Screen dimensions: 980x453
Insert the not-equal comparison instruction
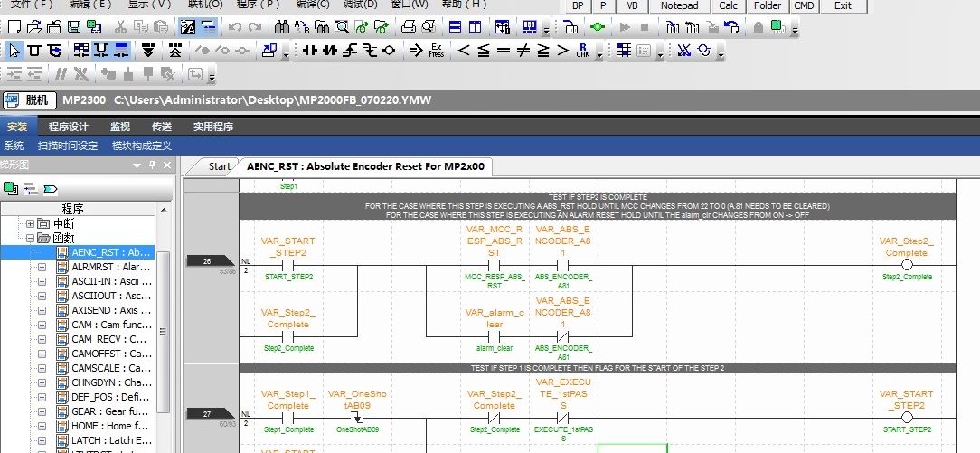tap(523, 50)
